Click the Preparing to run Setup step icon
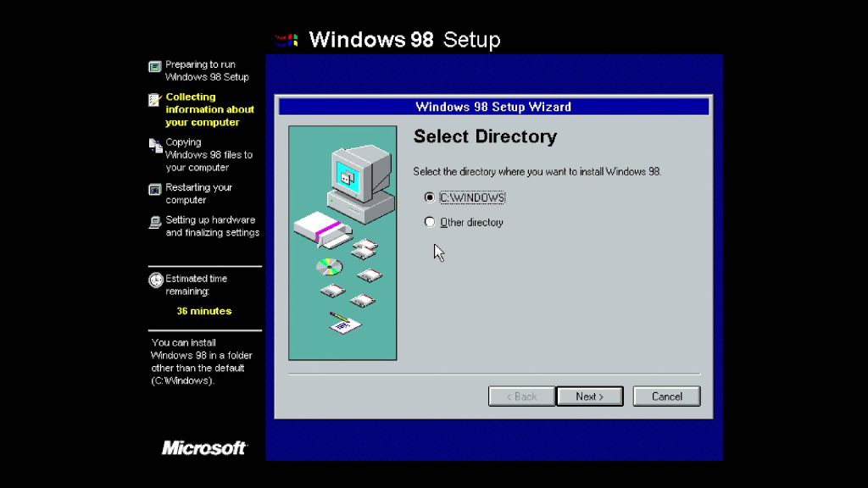This screenshot has height=488, width=868. (x=155, y=67)
